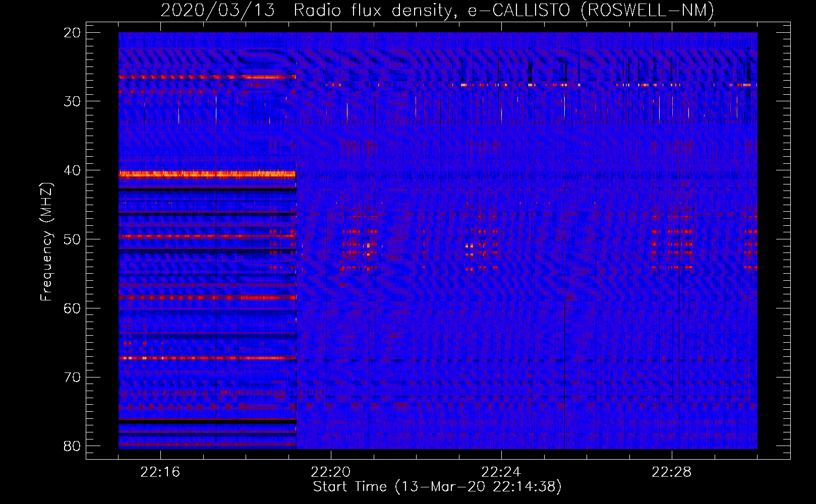Click the '70' frequency tick label
This screenshot has height=504, width=816.
click(72, 377)
